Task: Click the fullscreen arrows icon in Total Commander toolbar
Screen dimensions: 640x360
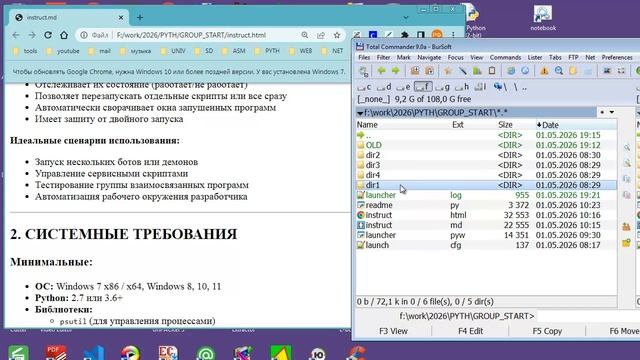Action: tap(621, 71)
